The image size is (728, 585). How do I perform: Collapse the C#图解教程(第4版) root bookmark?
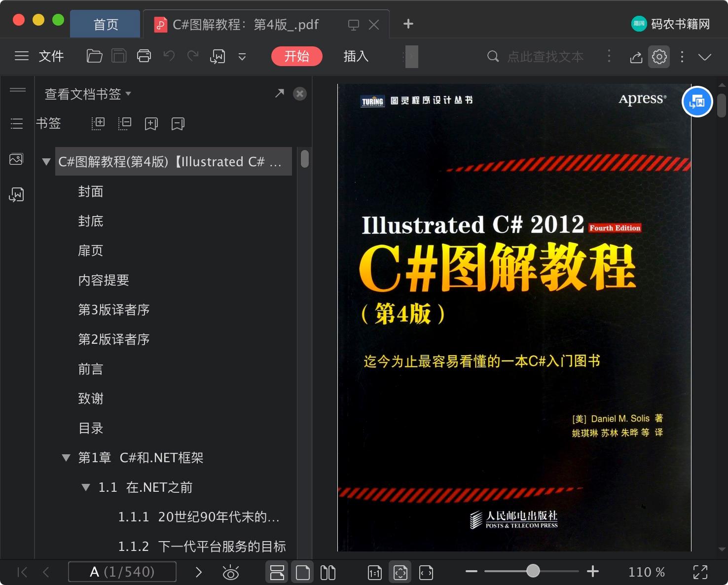pyautogui.click(x=46, y=162)
